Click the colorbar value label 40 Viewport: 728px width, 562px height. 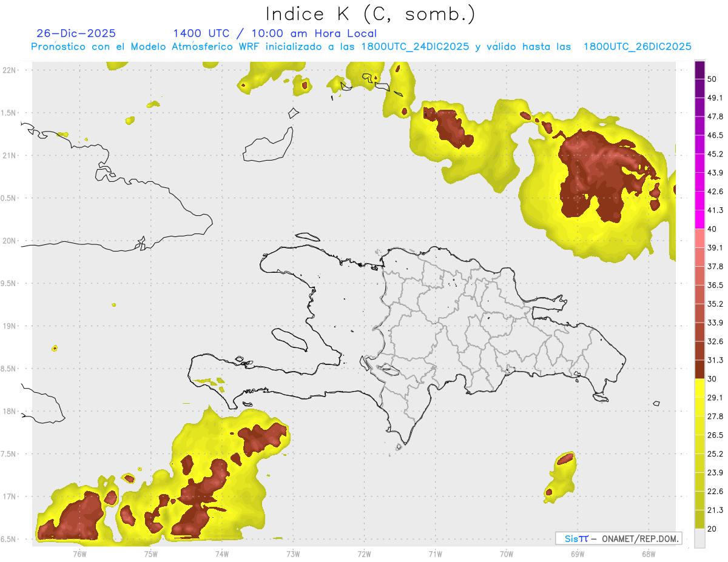tap(712, 229)
